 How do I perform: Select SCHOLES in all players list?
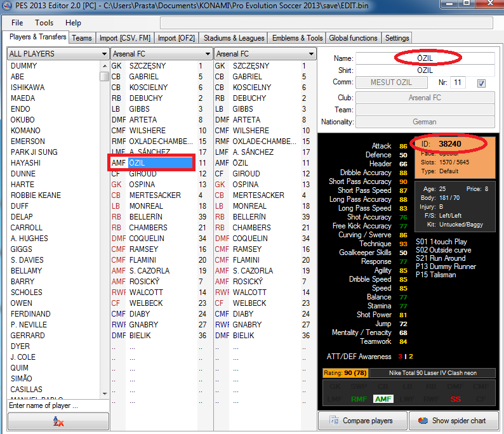click(x=27, y=293)
